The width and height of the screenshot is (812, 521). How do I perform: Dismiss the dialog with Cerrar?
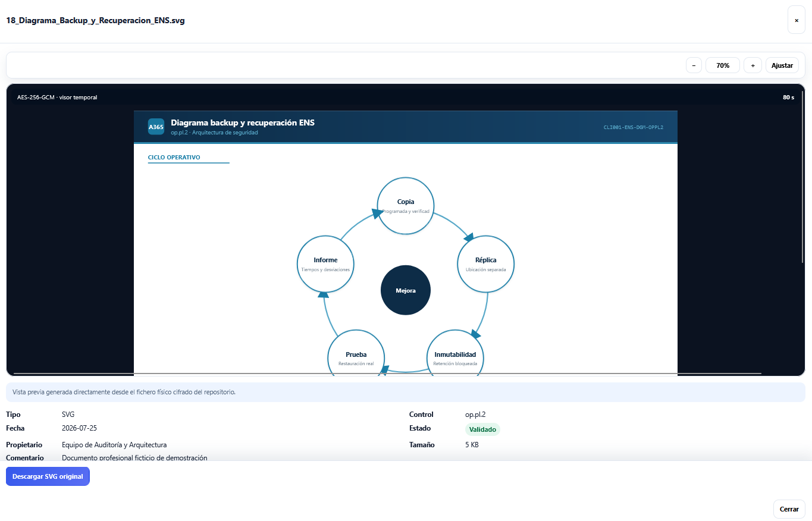[x=789, y=509]
